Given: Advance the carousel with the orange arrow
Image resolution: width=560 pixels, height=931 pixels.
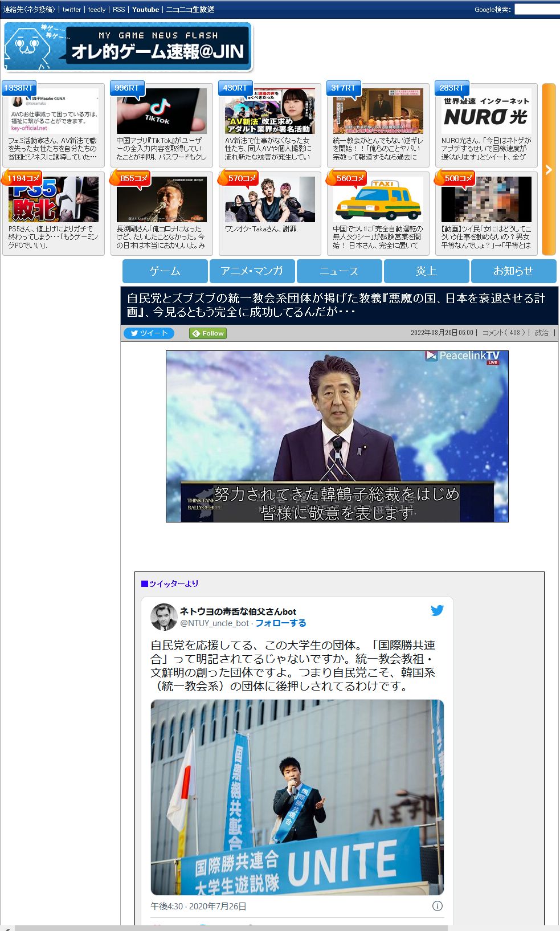Looking at the screenshot, I should (x=548, y=169).
